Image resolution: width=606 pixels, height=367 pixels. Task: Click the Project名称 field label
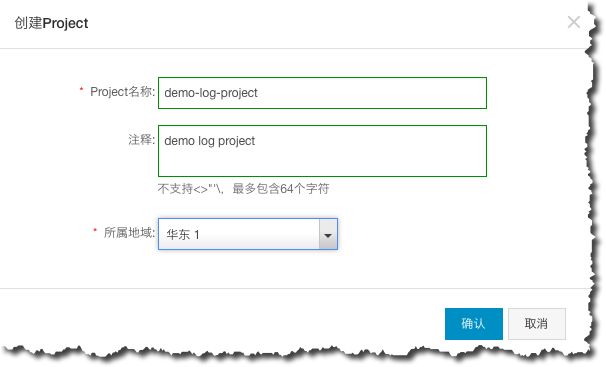pyautogui.click(x=122, y=92)
